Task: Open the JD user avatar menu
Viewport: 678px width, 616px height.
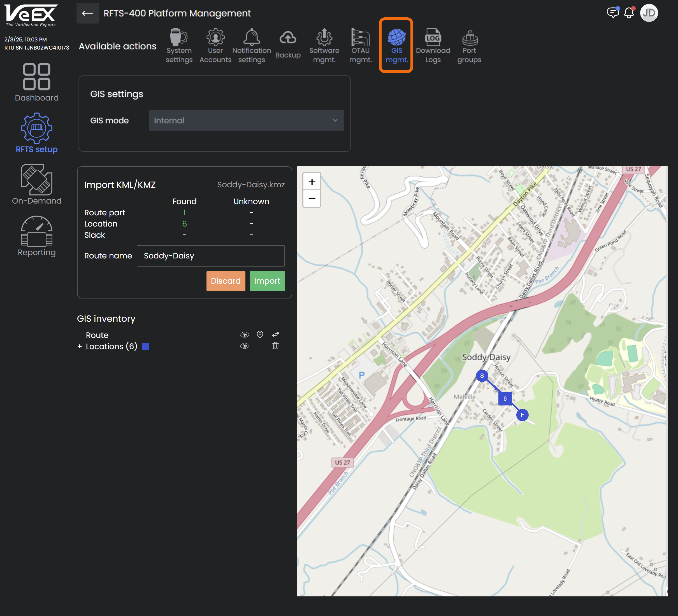Action: tap(649, 13)
